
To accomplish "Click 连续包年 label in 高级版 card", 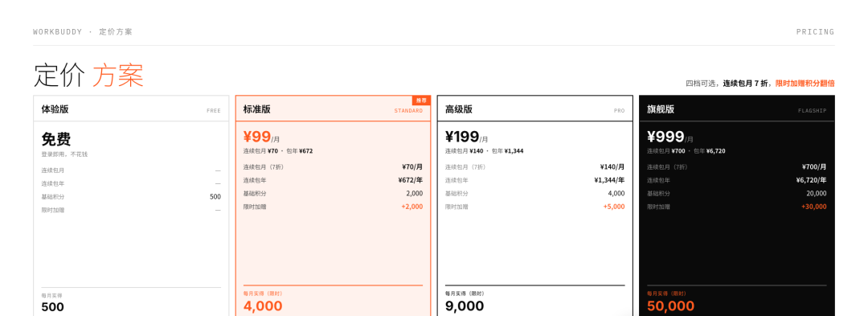I will pyautogui.click(x=457, y=180).
